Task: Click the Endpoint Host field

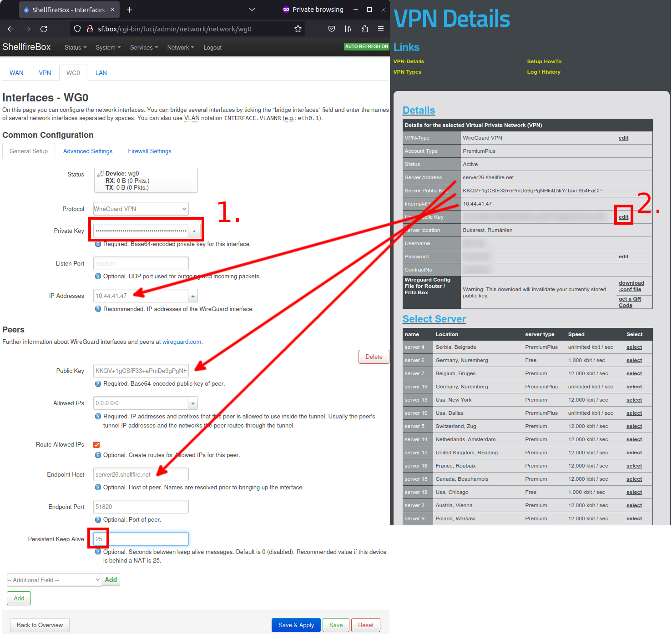Action: (x=141, y=474)
